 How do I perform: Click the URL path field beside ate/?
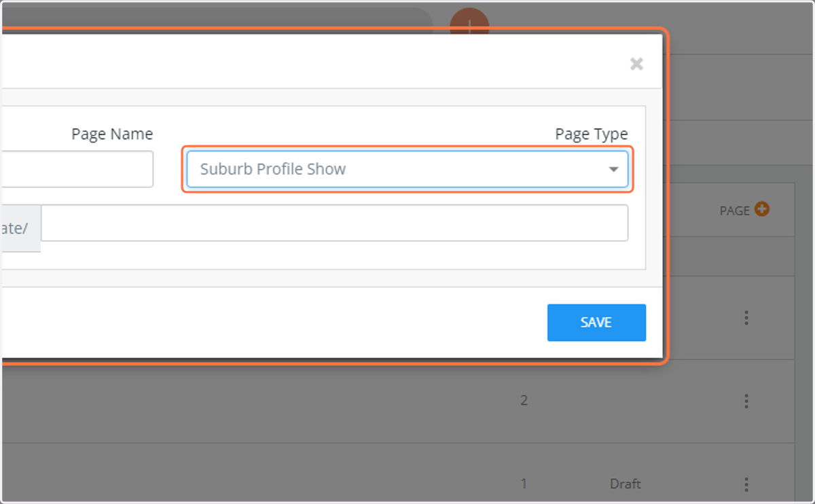(x=334, y=223)
